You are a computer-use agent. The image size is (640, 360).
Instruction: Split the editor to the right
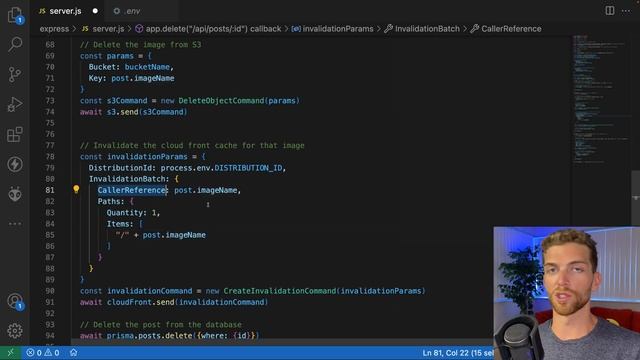click(610, 11)
